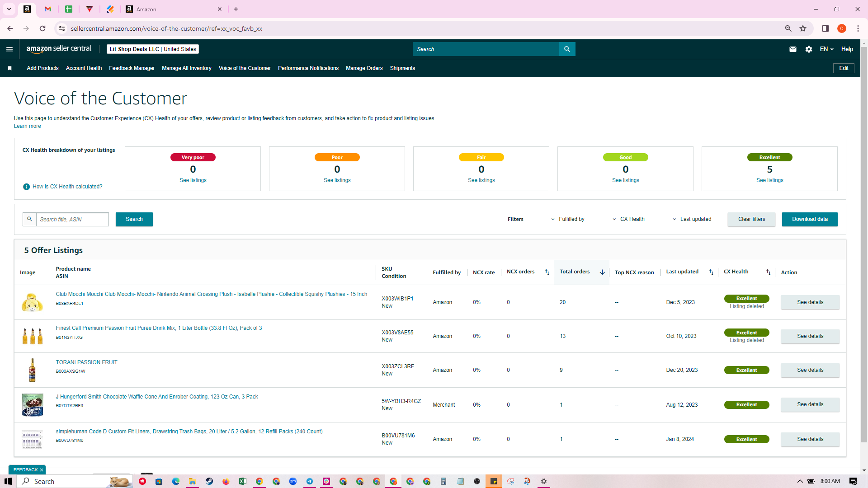The image size is (868, 488).
Task: Reload the current page
Action: tap(42, 28)
